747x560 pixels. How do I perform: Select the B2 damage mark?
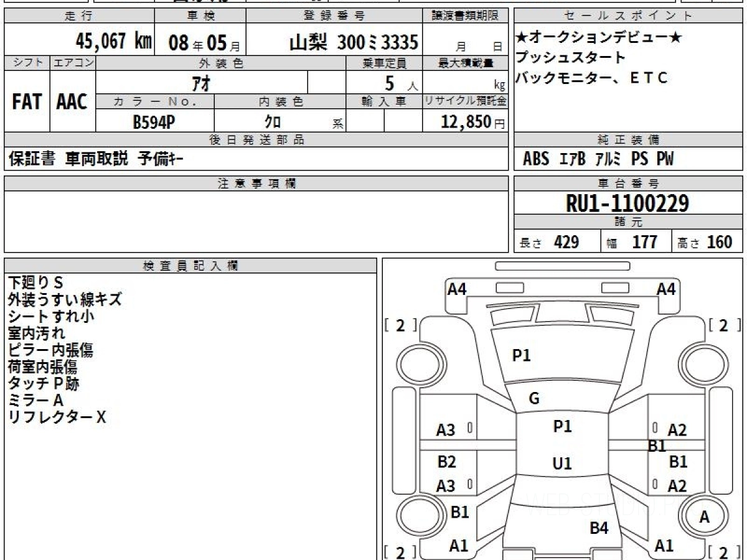tap(446, 462)
